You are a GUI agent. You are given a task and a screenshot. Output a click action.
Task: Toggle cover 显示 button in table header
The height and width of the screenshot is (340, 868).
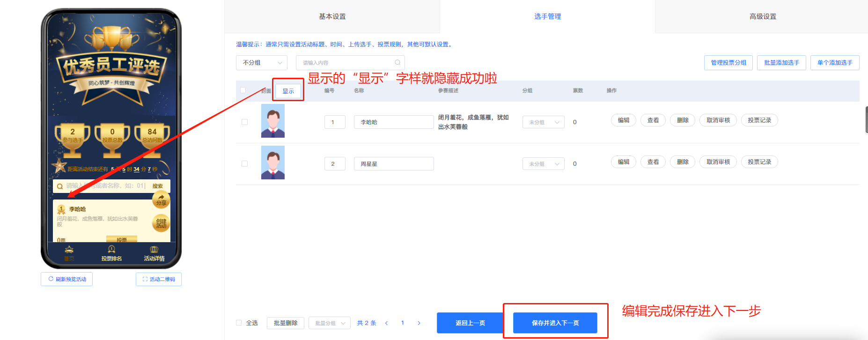click(x=288, y=91)
